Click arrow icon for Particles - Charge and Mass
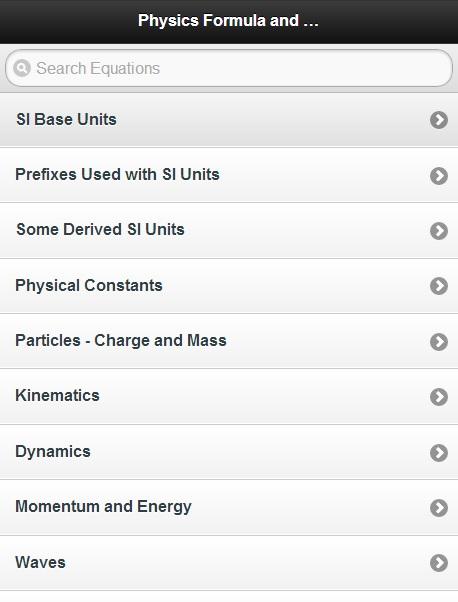 pyautogui.click(x=439, y=342)
